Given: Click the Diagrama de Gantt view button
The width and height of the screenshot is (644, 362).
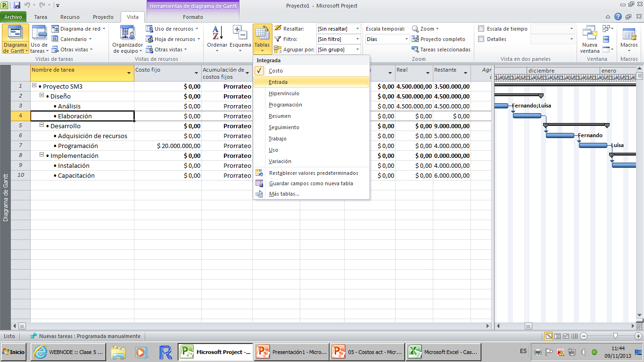Looking at the screenshot, I should click(x=15, y=39).
